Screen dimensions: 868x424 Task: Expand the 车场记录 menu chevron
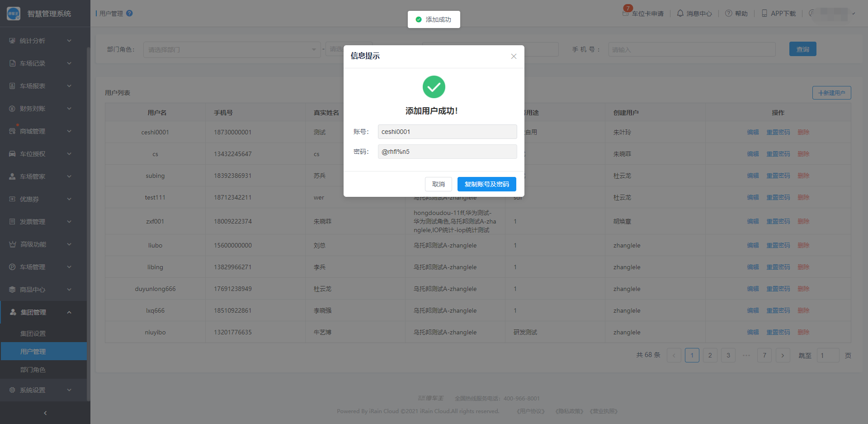click(69, 63)
